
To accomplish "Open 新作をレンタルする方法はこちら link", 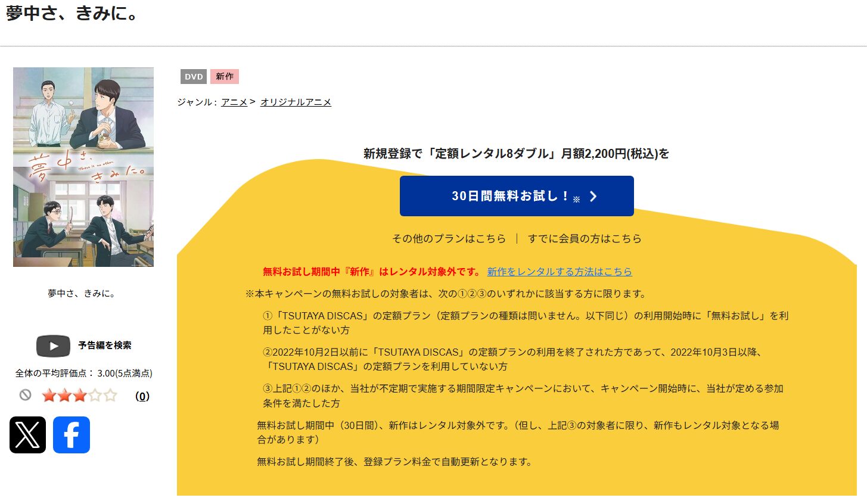I will click(560, 272).
